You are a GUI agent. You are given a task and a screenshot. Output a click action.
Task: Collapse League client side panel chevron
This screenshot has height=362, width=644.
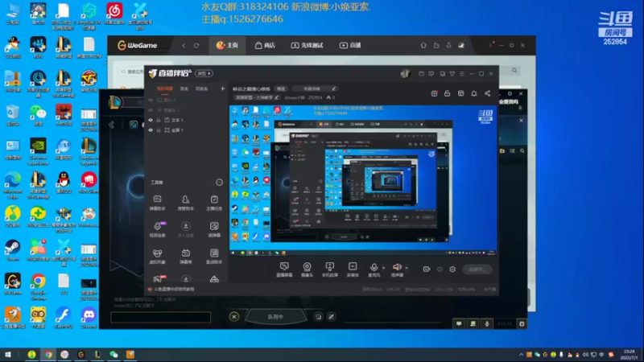111,125
